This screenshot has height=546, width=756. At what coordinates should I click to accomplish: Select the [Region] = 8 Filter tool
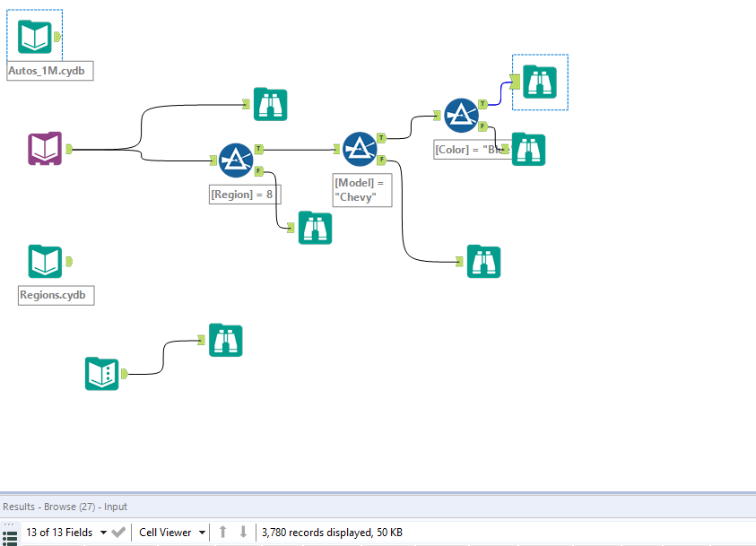(235, 160)
